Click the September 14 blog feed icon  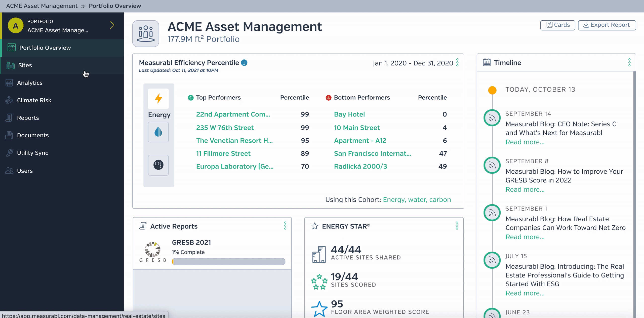[492, 118]
